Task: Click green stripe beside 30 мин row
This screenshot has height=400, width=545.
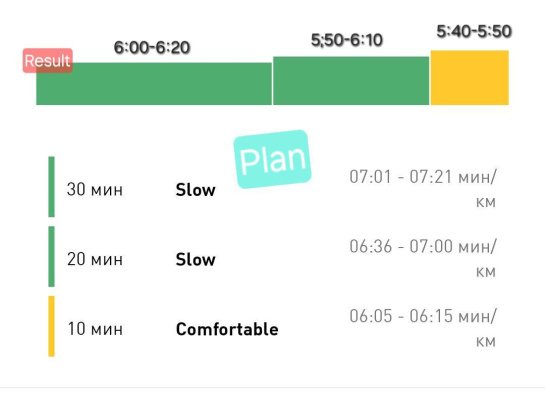Action: point(51,187)
